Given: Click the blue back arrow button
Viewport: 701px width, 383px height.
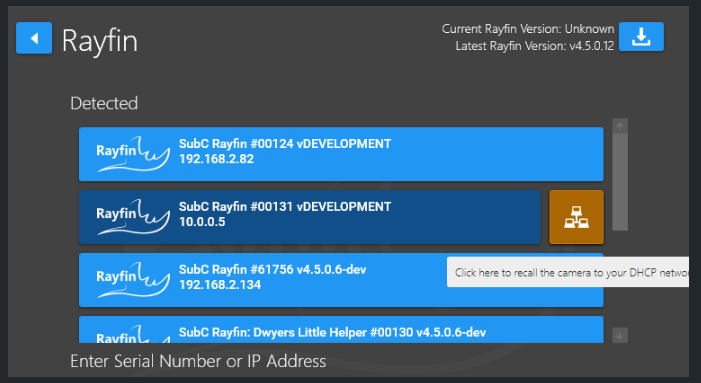Looking at the screenshot, I should pos(34,38).
